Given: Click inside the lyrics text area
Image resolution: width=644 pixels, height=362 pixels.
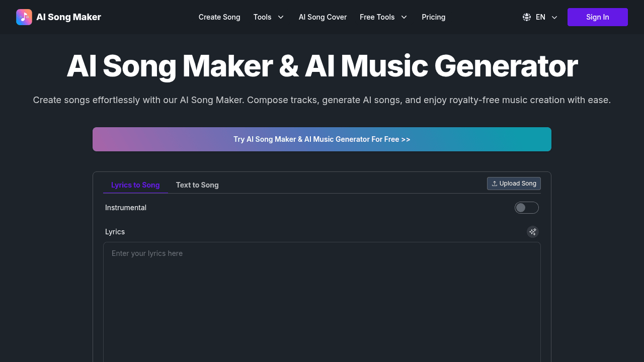Looking at the screenshot, I should pos(322,302).
